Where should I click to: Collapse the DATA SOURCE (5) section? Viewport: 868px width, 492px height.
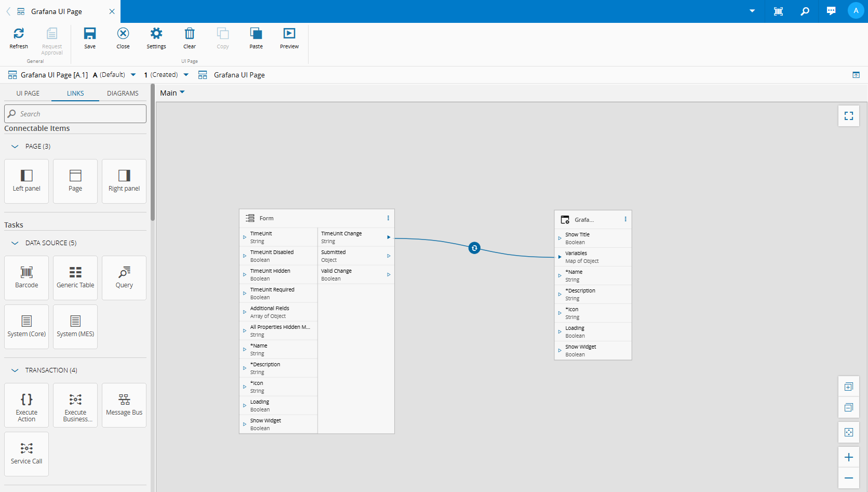click(15, 243)
